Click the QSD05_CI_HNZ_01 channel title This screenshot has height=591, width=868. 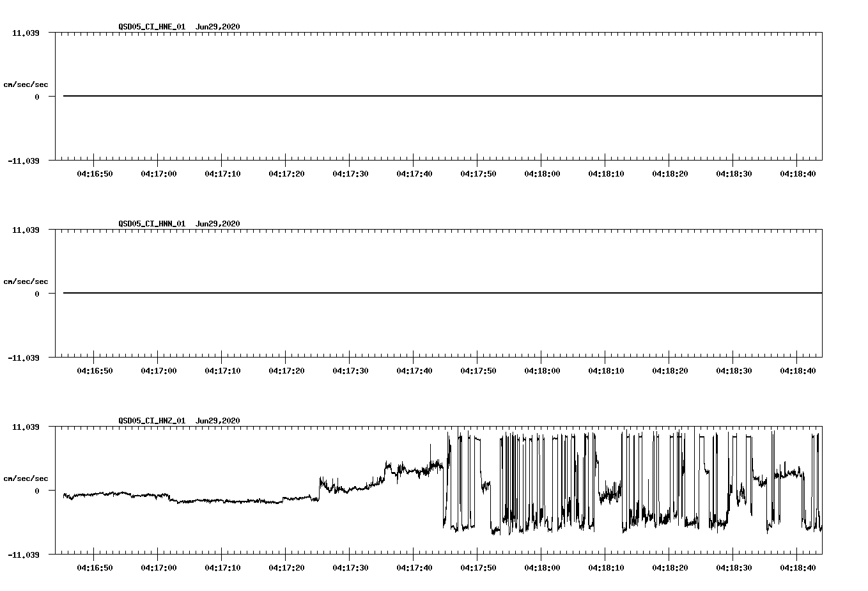point(151,421)
